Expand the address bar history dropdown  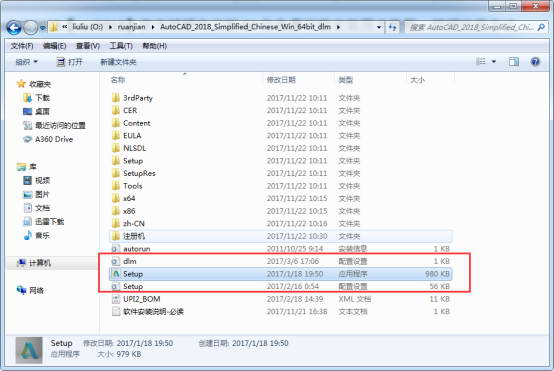379,27
